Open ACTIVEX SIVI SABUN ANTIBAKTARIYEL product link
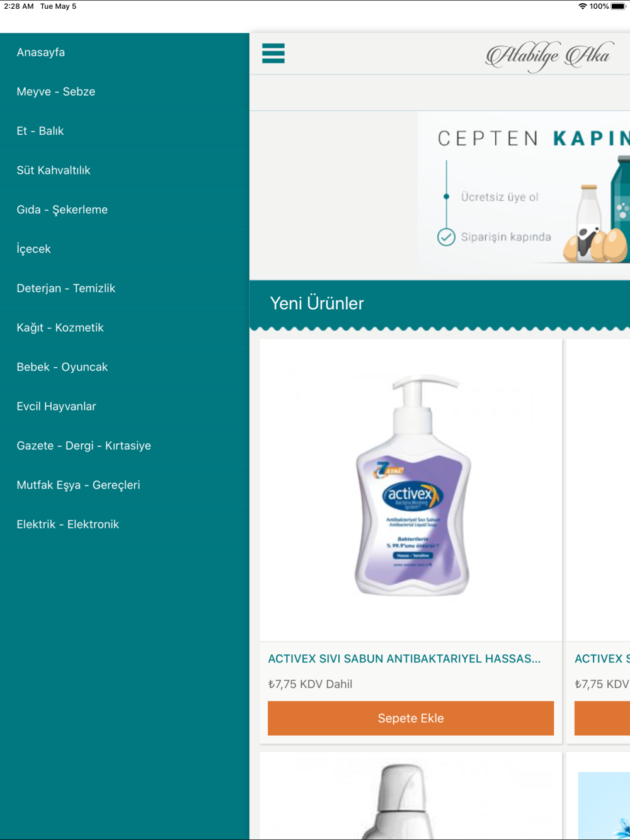 click(x=404, y=659)
